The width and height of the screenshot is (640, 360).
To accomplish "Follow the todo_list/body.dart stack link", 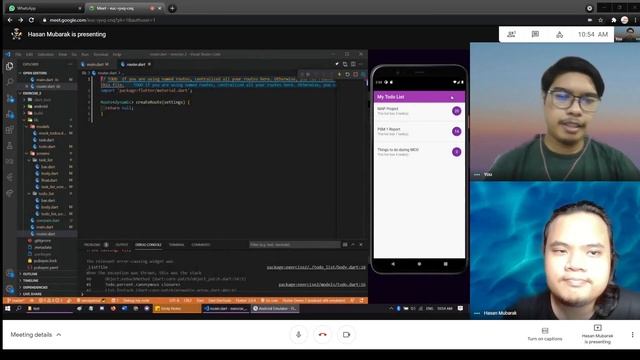I will click(x=316, y=267).
